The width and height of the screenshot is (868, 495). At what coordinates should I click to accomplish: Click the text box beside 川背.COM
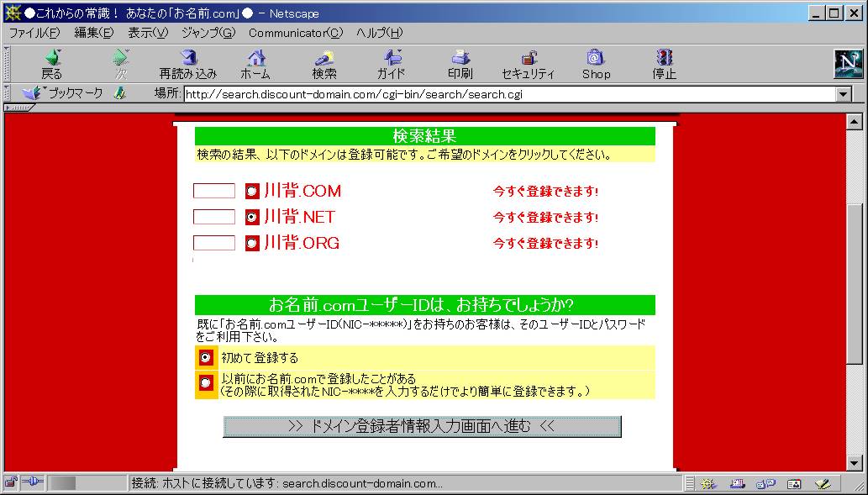click(214, 191)
